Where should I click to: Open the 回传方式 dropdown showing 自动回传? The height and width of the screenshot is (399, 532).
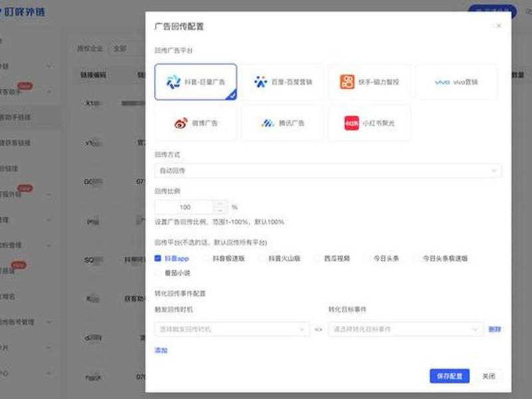pos(328,171)
